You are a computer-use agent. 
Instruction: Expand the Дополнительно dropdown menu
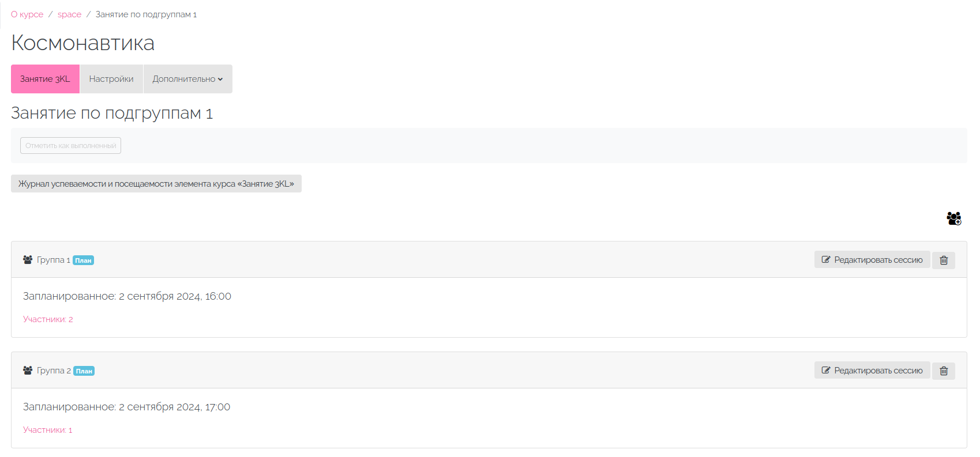[187, 79]
